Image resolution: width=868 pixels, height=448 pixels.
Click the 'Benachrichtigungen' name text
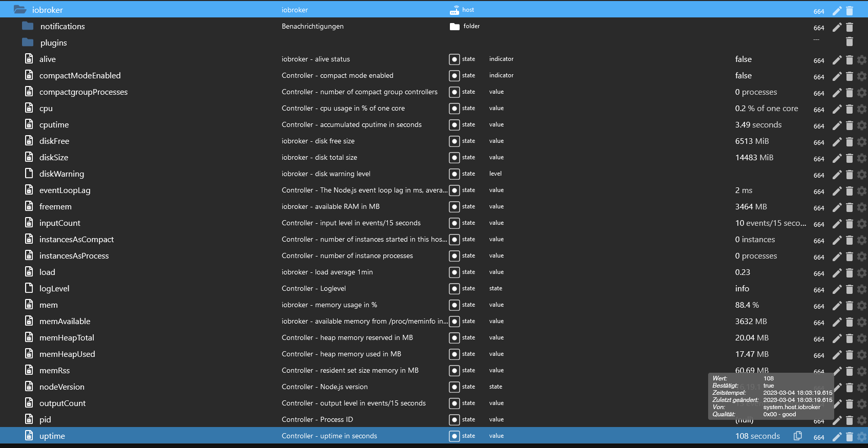(x=313, y=26)
